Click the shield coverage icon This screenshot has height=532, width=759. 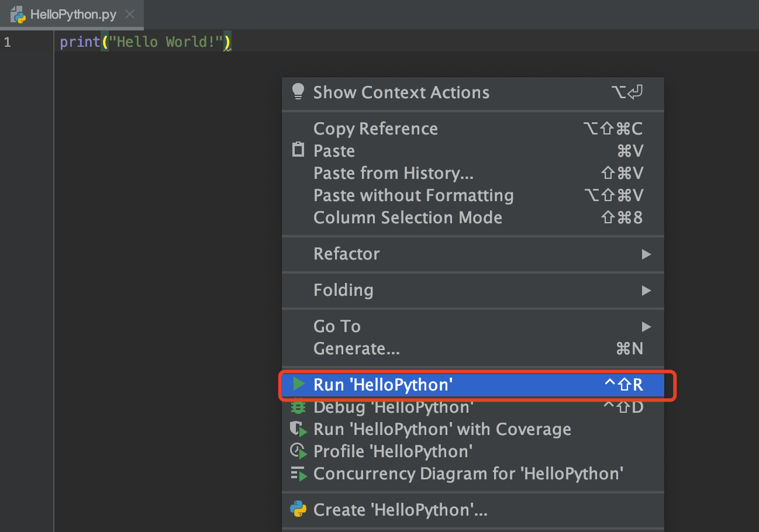pos(298,429)
